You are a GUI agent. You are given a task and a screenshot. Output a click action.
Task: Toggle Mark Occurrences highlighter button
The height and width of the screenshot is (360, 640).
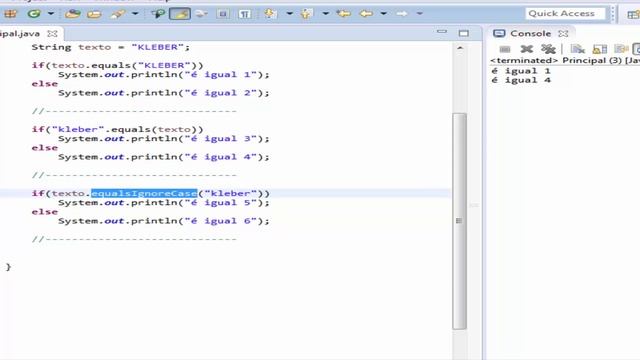[180, 13]
